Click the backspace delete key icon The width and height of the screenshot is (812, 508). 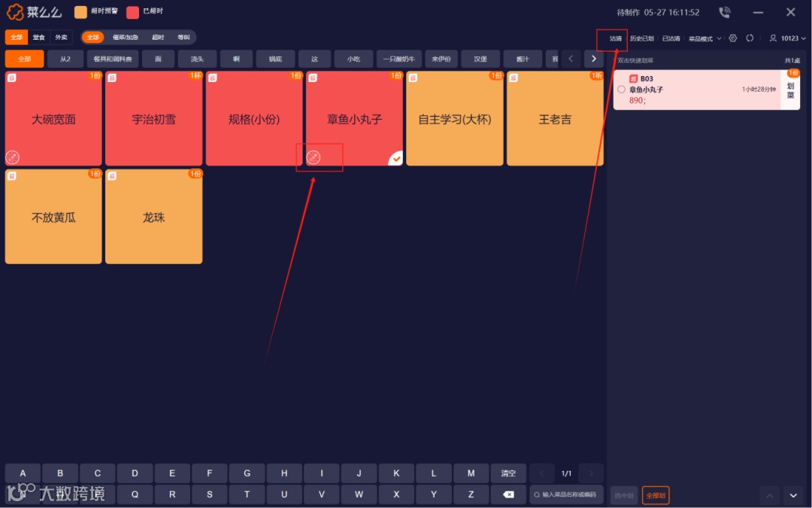click(x=508, y=494)
